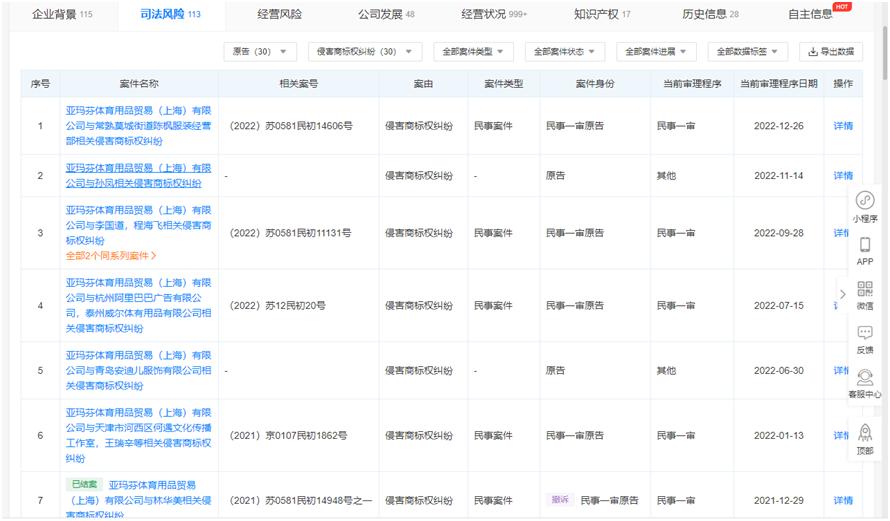Expand the 原告 (30) dropdown
The width and height of the screenshot is (890, 521).
(x=259, y=51)
